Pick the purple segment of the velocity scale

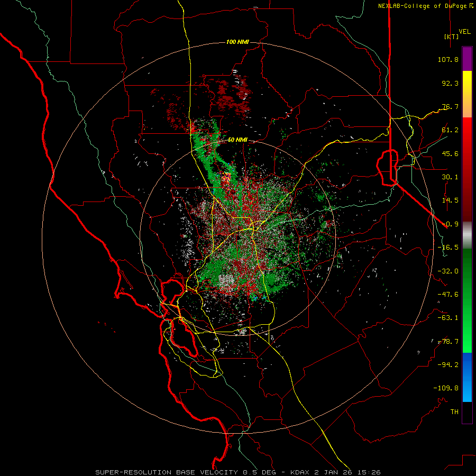467,59
